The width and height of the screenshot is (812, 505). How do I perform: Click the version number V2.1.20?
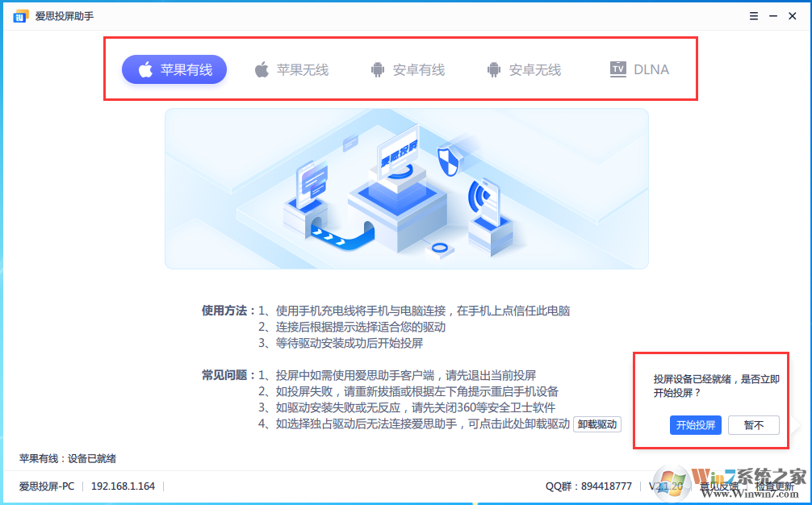(x=668, y=487)
